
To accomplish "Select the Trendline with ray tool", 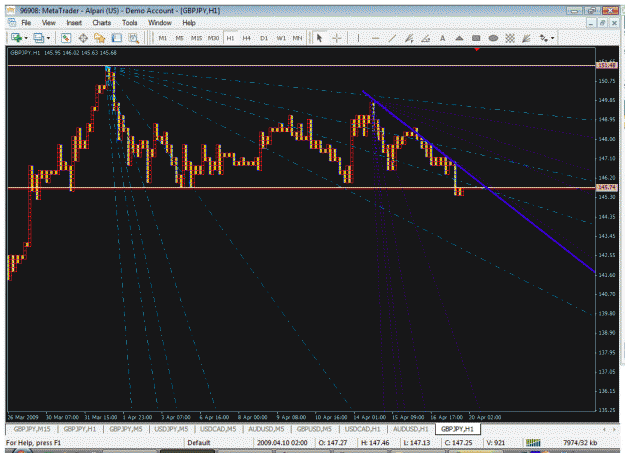I will click(409, 38).
